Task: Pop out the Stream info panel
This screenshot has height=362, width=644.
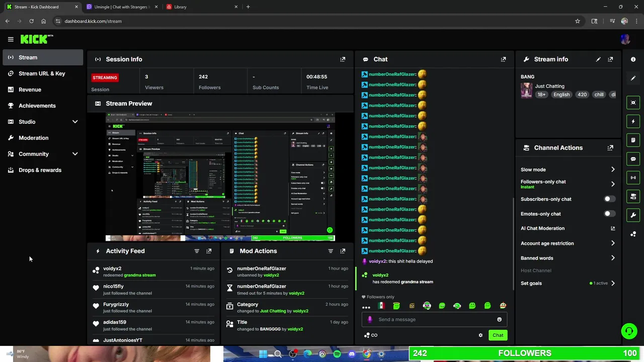Action: click(x=610, y=59)
